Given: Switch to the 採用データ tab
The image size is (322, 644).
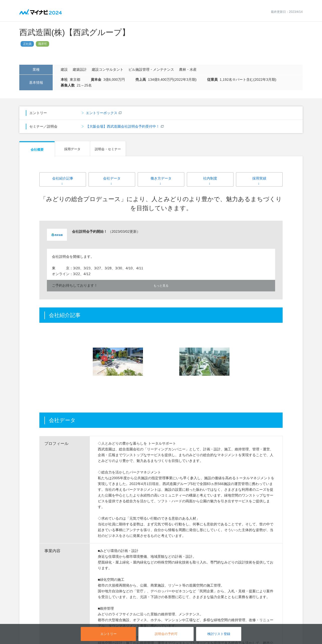Looking at the screenshot, I should 72,149.
